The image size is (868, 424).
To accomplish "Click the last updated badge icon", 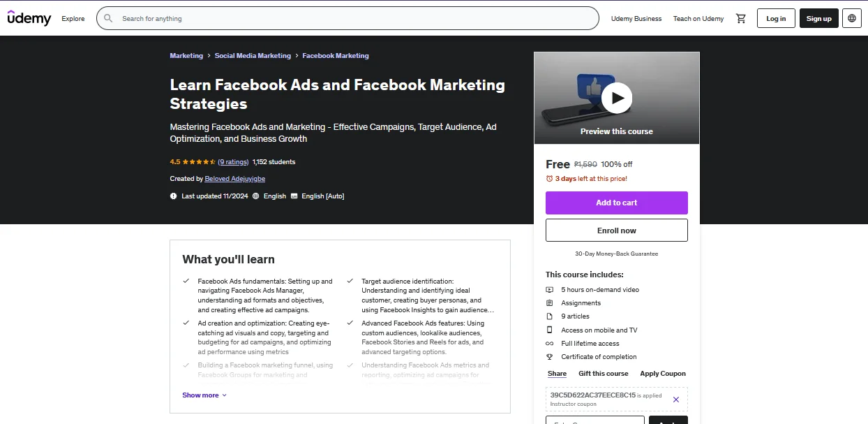I will click(x=174, y=196).
